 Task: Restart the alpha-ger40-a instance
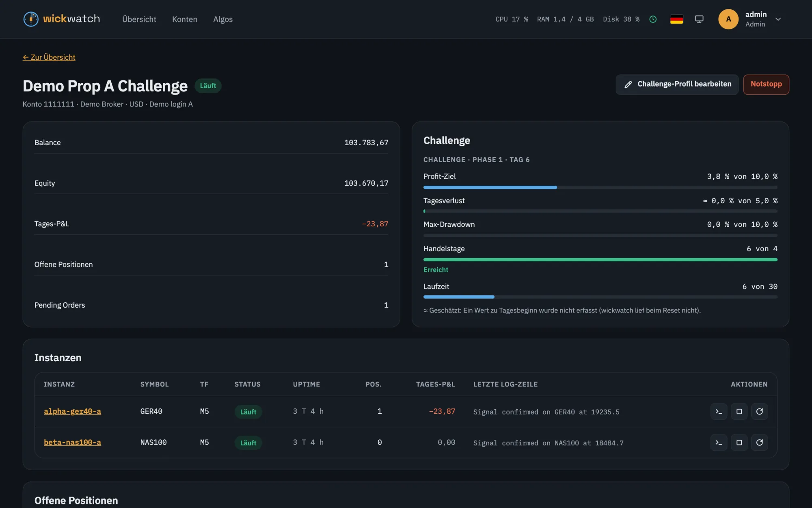point(759,412)
